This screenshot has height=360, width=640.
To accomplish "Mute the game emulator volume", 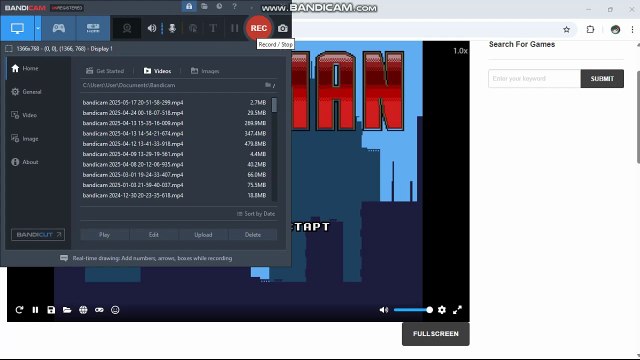I will [x=384, y=310].
